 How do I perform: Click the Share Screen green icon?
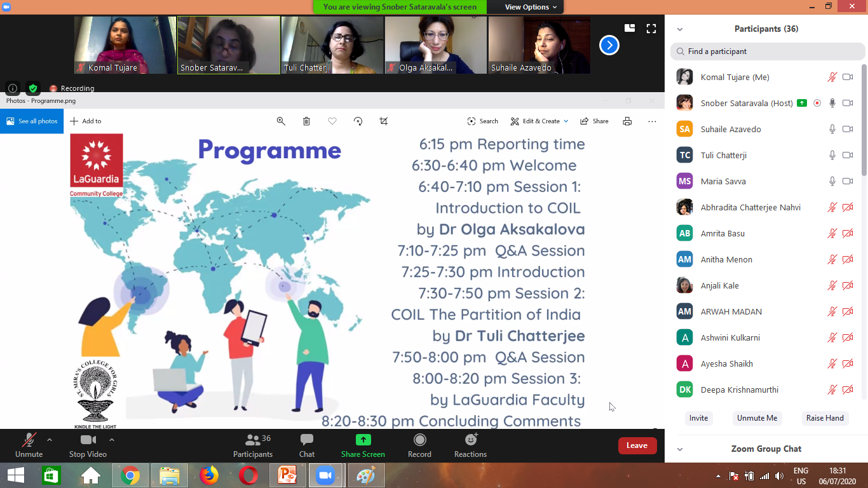[363, 440]
